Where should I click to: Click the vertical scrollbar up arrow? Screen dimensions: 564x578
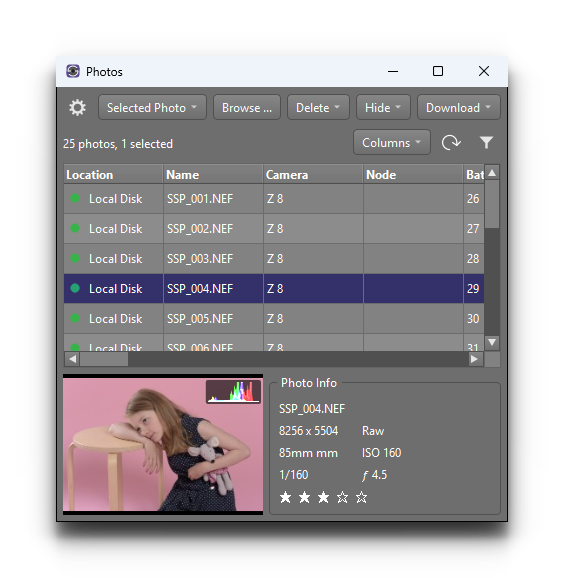point(492,173)
